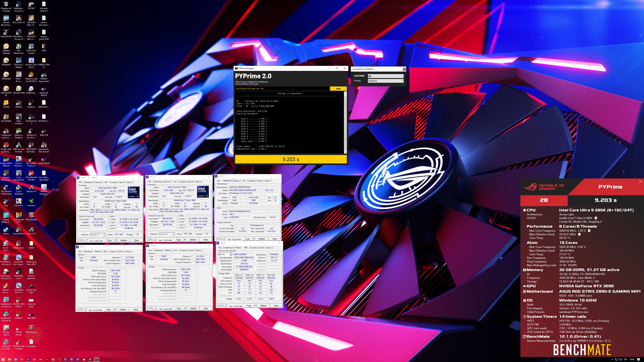
Task: Open the Steam desktop shortcut
Action: point(6,231)
